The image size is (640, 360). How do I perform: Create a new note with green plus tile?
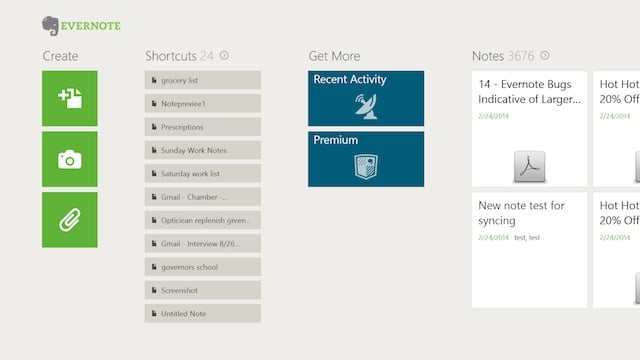click(x=70, y=98)
